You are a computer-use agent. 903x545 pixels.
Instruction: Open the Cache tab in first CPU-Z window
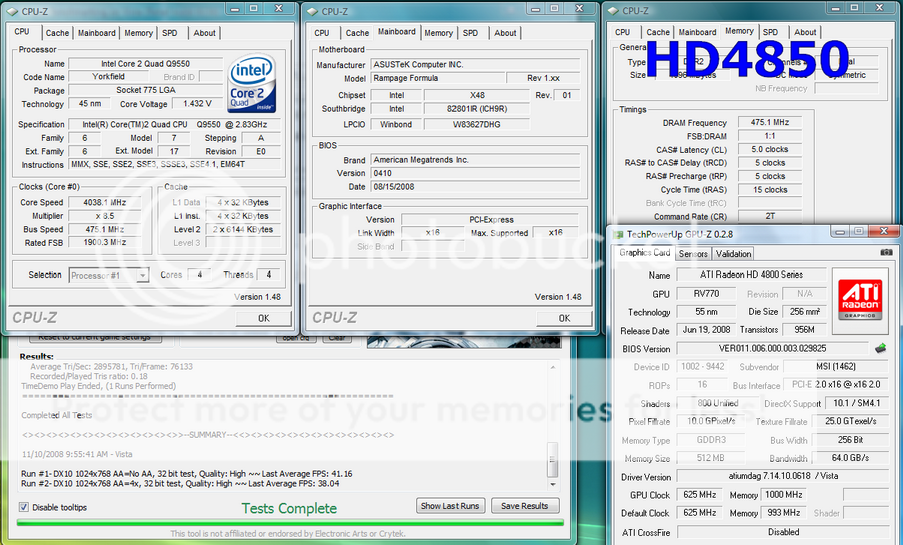57,33
